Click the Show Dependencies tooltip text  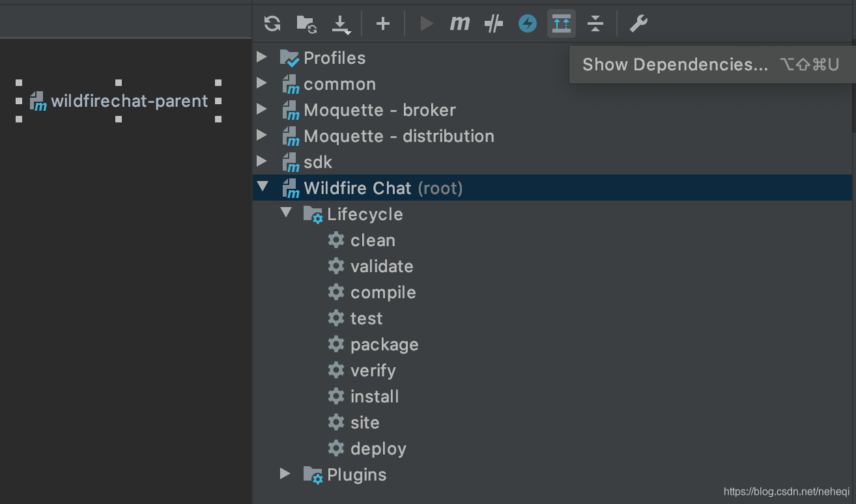675,64
